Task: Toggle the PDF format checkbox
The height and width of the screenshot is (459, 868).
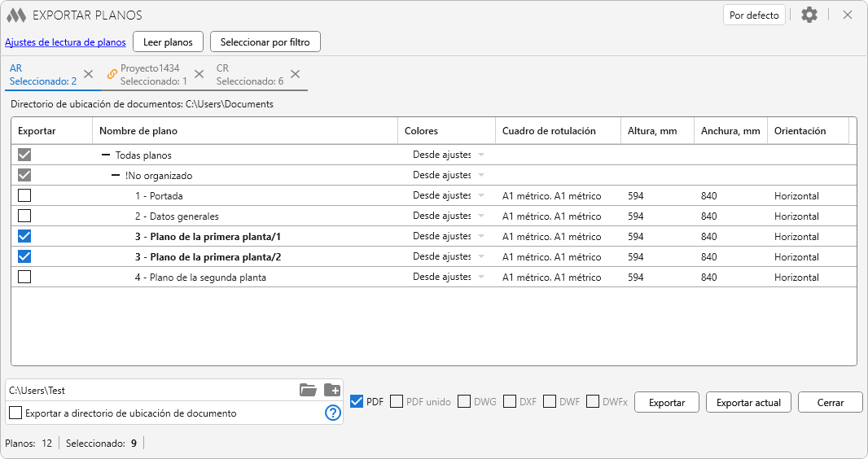Action: coord(357,401)
